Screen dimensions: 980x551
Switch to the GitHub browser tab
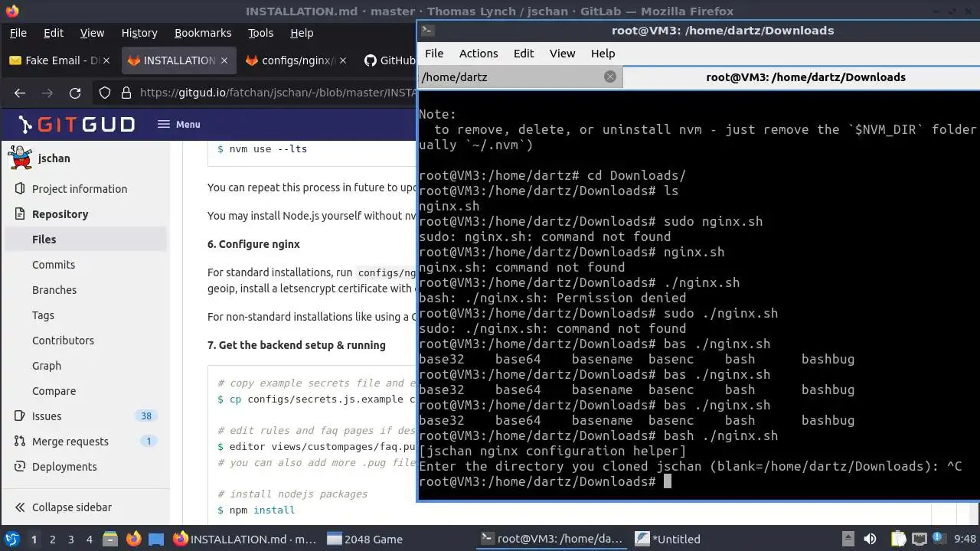pos(389,60)
